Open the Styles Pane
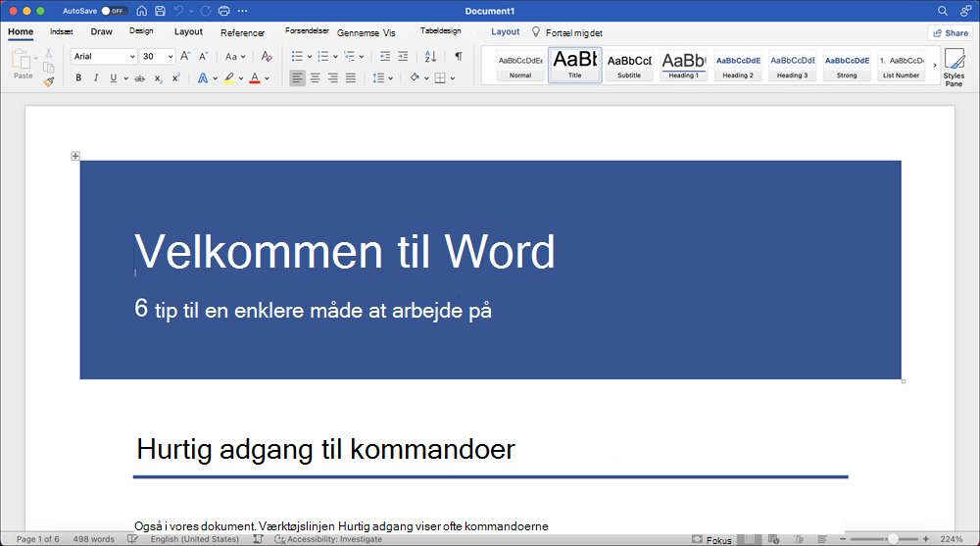Viewport: 980px width, 546px height. pyautogui.click(x=954, y=67)
